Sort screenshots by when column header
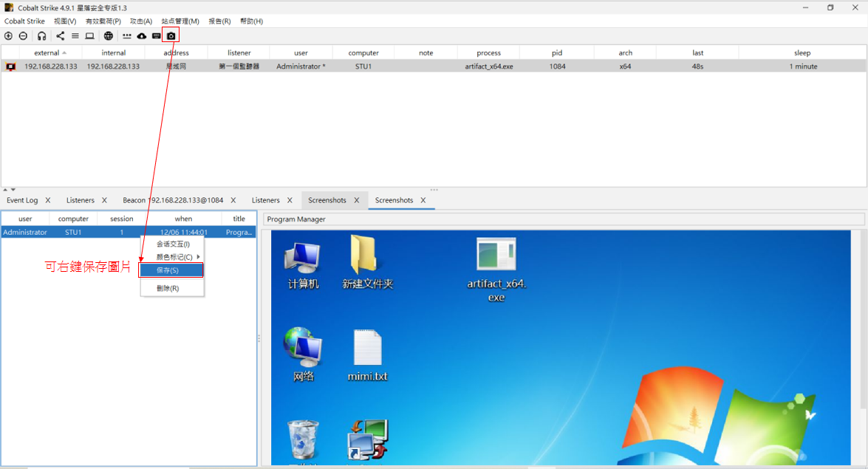 pyautogui.click(x=183, y=219)
